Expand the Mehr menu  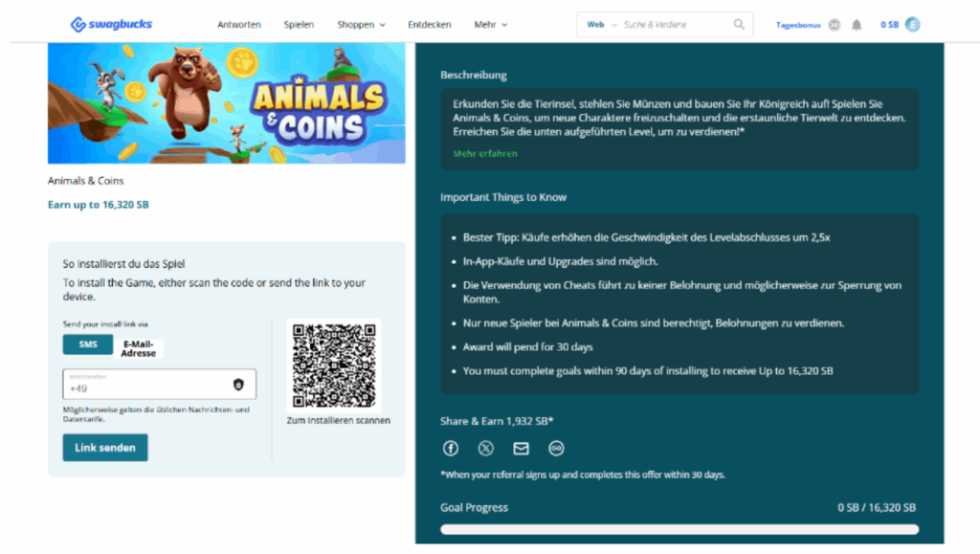(491, 25)
